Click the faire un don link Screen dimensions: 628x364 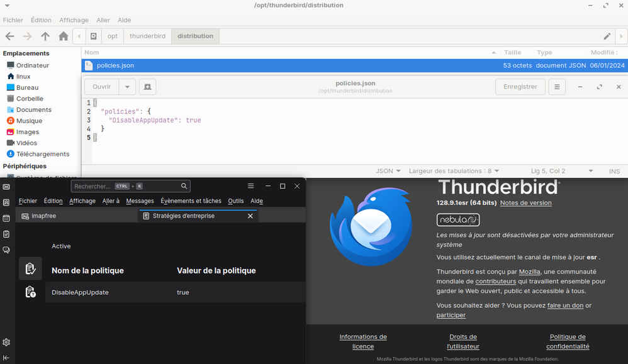[565, 305]
